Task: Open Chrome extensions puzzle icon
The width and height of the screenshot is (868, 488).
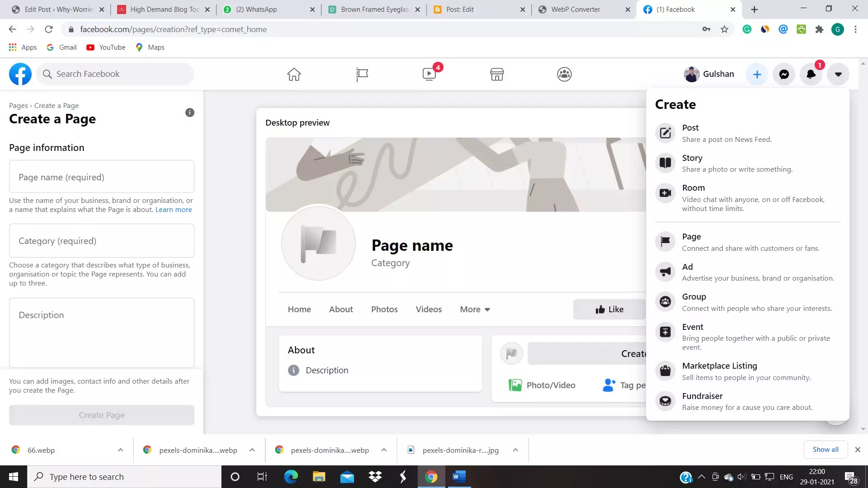Action: [819, 29]
